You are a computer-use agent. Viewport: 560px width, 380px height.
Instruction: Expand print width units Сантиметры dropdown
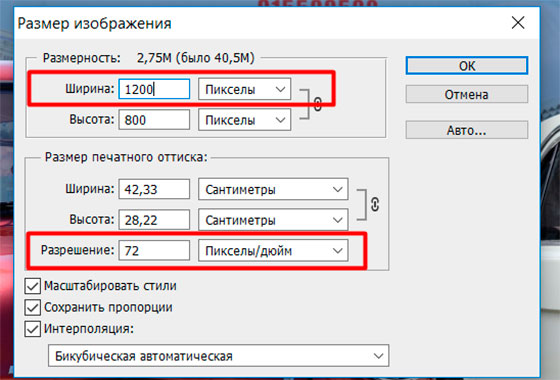tap(273, 189)
